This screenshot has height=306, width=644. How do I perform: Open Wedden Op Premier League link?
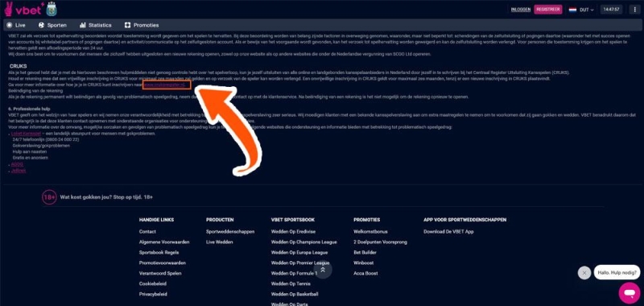pos(300,263)
